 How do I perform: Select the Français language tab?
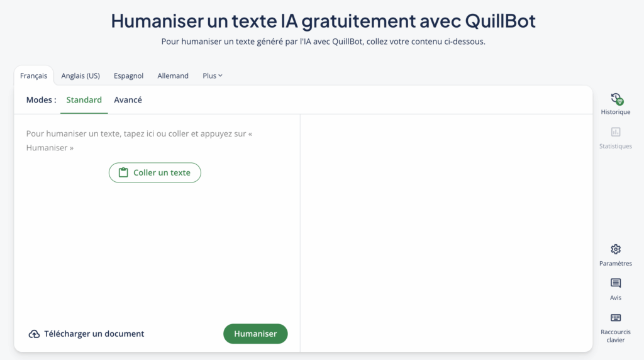coord(33,76)
